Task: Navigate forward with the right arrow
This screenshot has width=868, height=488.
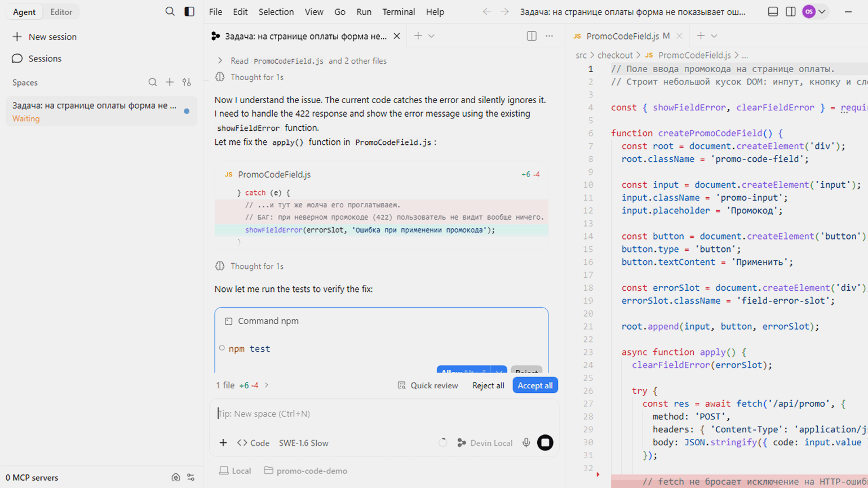Action: coord(504,12)
